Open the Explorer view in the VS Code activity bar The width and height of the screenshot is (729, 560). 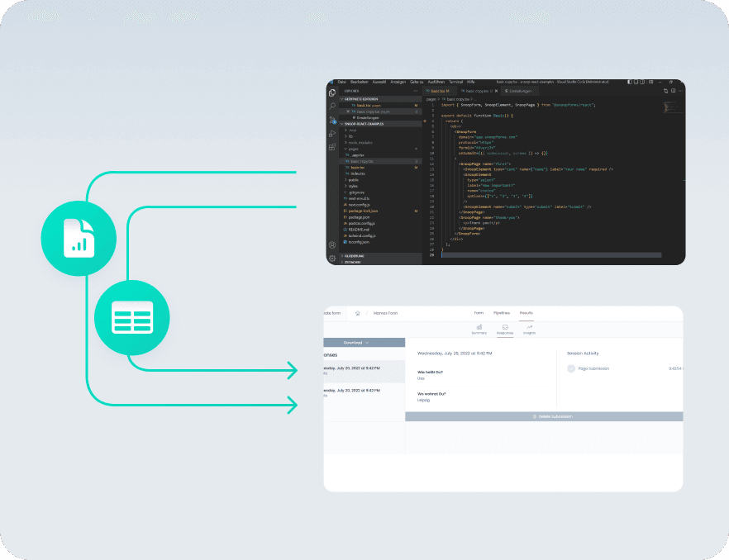click(332, 93)
